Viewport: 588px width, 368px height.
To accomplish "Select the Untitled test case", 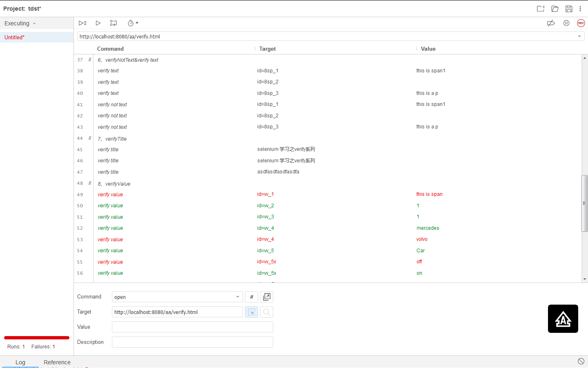I will point(14,37).
